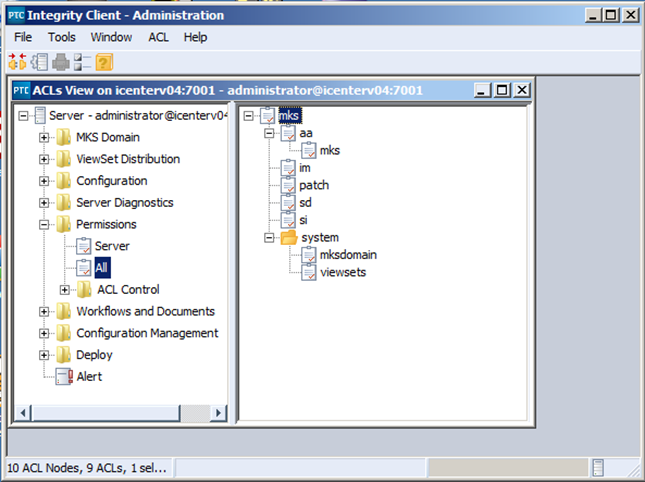Collapse the system folder node
The image size is (645, 482).
click(x=269, y=238)
